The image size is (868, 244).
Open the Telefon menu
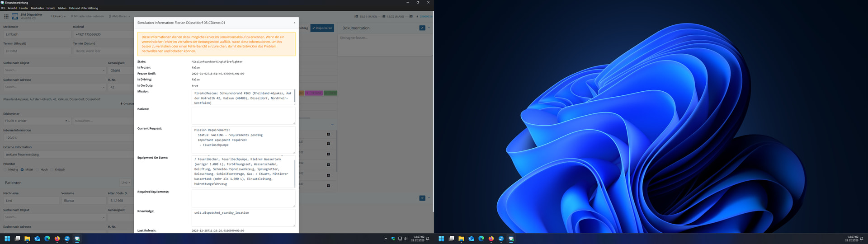[62, 8]
